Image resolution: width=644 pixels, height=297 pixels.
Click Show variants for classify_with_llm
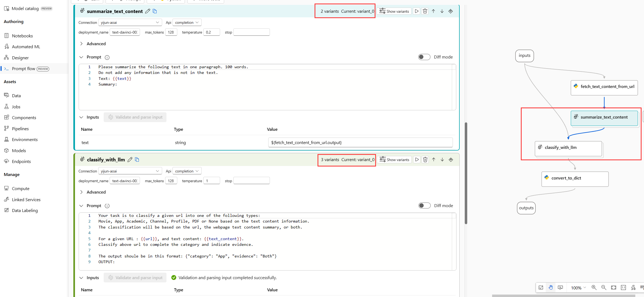pyautogui.click(x=394, y=160)
